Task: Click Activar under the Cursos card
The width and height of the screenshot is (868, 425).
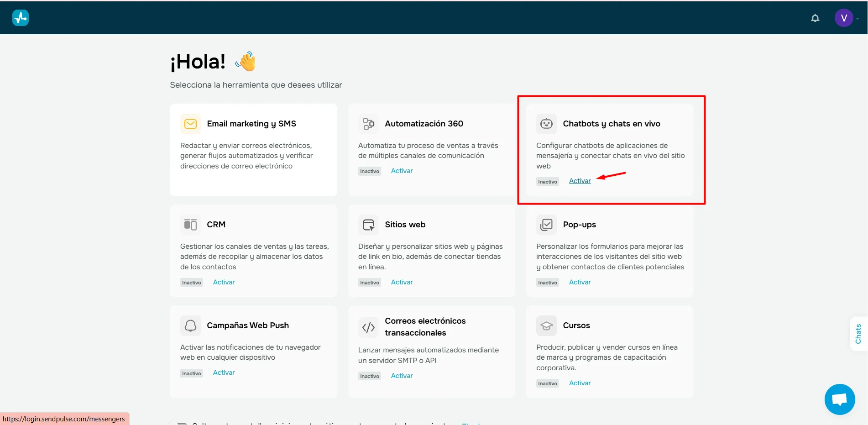Action: [x=580, y=383]
